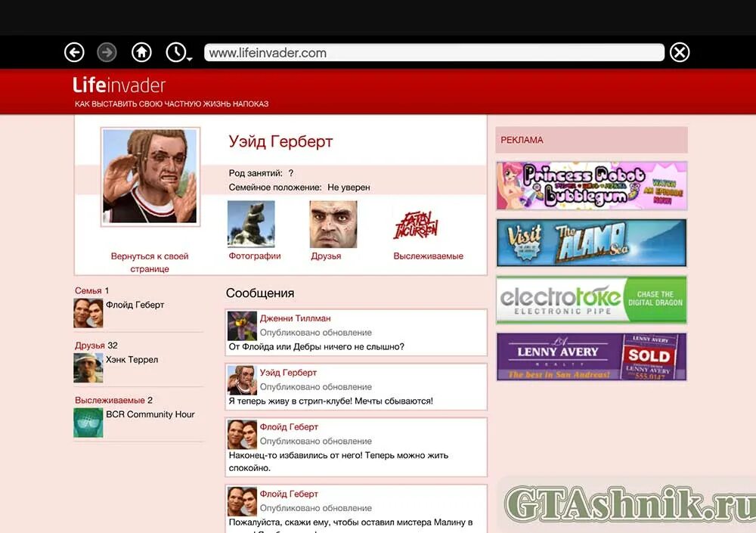
Task: Open browsing history via the clock icon
Action: pyautogui.click(x=175, y=51)
